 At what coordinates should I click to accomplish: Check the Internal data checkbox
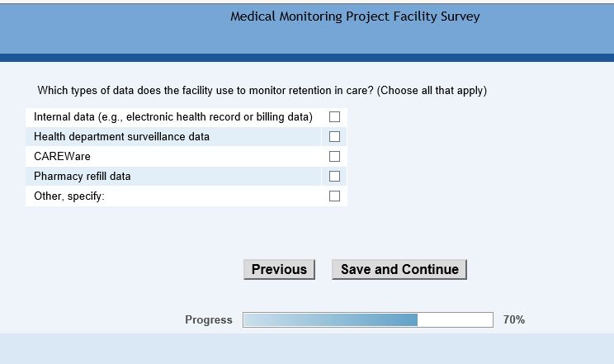(334, 117)
